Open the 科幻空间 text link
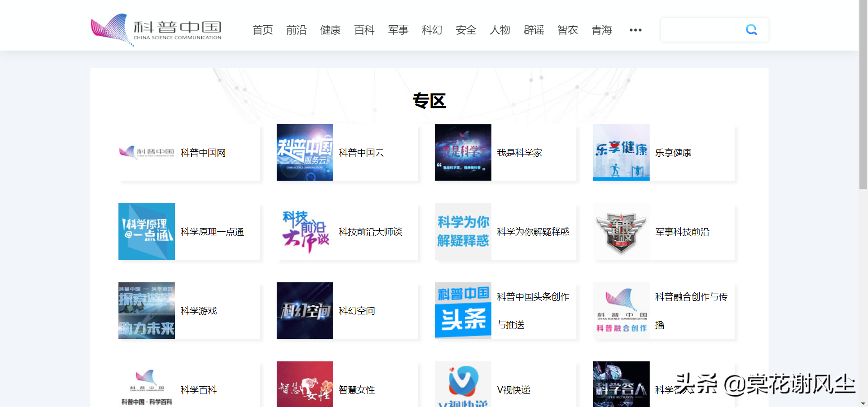Image resolution: width=868 pixels, height=407 pixels. coord(357,311)
